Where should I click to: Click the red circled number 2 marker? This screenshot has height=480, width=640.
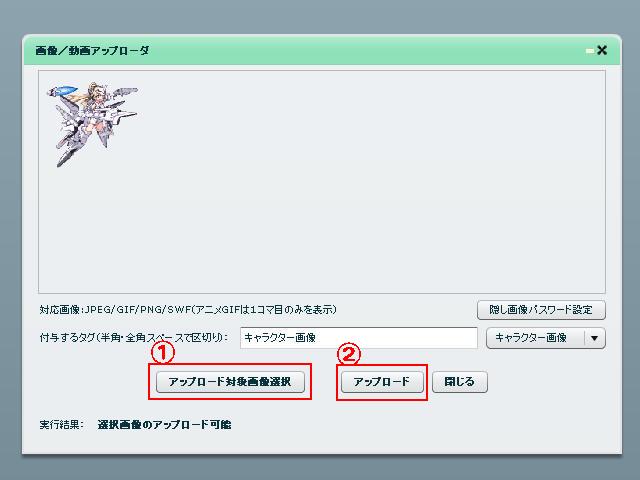pyautogui.click(x=347, y=353)
